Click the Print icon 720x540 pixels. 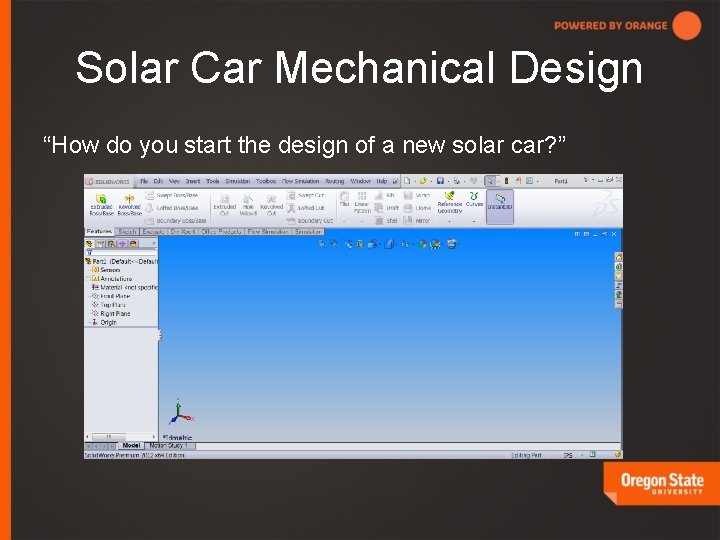pos(456,181)
